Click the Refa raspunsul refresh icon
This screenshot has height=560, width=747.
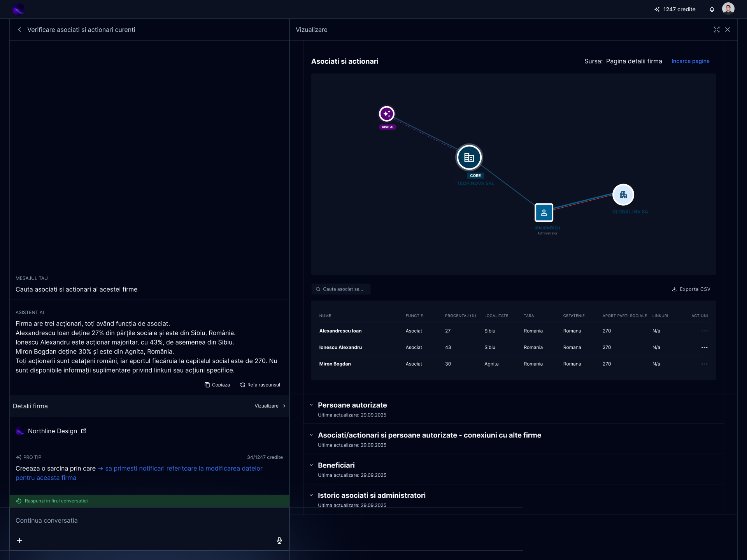242,385
